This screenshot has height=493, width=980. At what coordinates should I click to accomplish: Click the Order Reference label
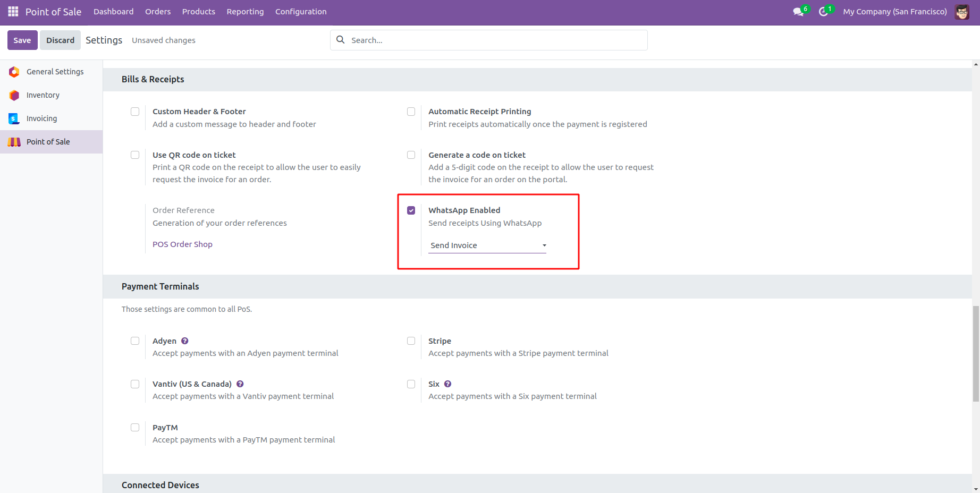click(183, 210)
